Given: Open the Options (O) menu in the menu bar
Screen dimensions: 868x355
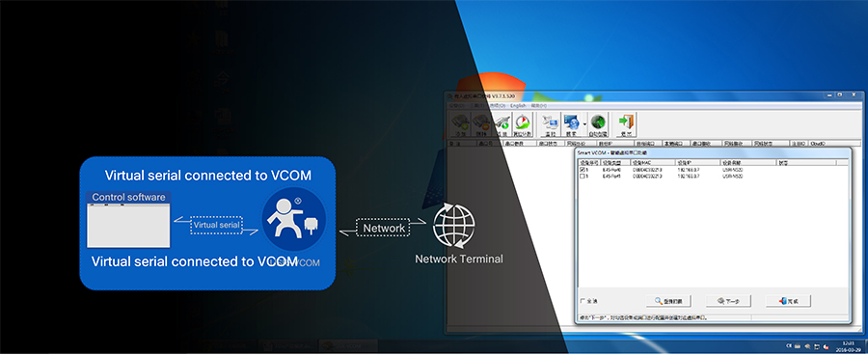Looking at the screenshot, I should [x=499, y=106].
